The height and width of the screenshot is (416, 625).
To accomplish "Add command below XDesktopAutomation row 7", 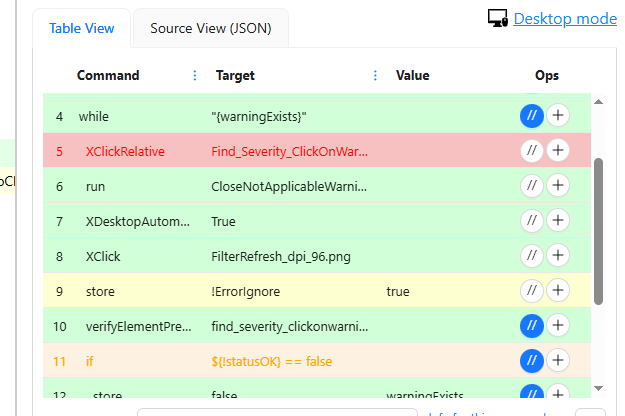I will (x=558, y=221).
